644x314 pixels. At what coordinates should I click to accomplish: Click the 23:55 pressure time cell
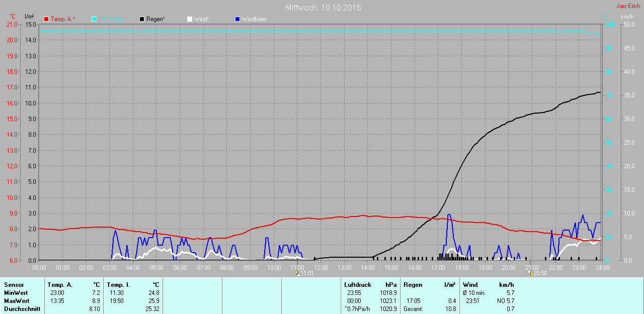[354, 293]
